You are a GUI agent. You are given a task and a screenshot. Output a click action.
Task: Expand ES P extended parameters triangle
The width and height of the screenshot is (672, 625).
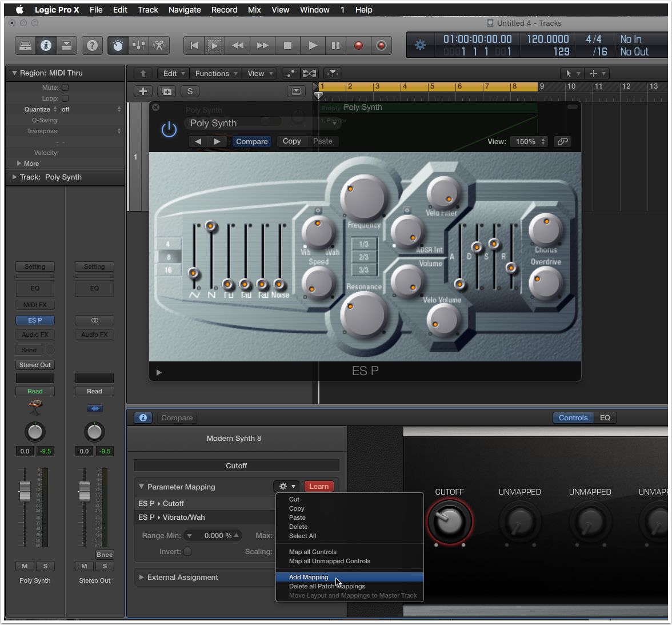[159, 372]
